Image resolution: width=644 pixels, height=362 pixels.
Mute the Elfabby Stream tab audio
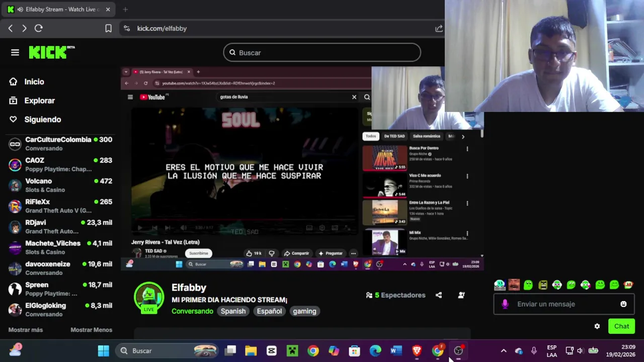pos(20,10)
